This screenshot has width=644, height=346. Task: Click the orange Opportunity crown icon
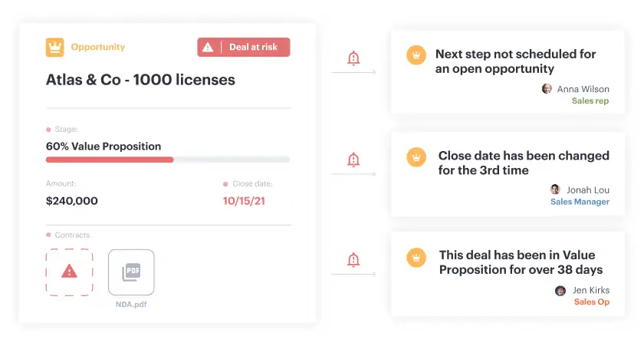[54, 48]
